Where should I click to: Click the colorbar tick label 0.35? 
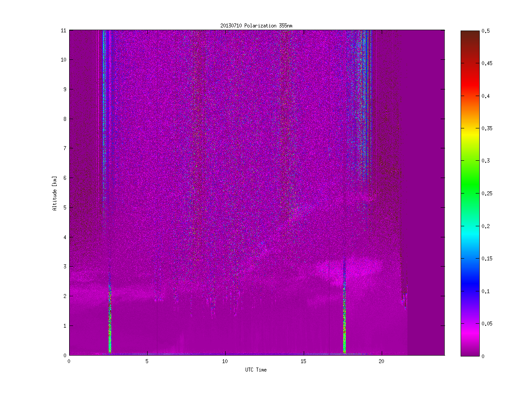pyautogui.click(x=487, y=128)
